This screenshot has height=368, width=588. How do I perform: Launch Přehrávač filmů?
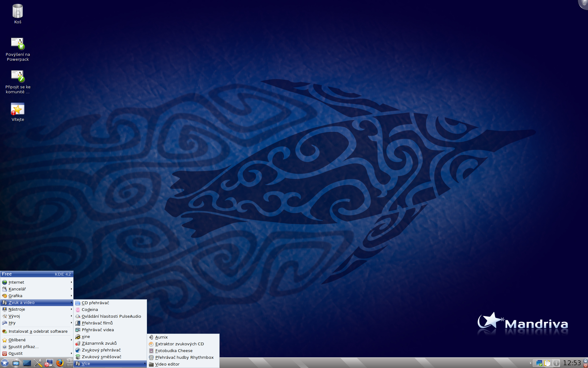pyautogui.click(x=110, y=323)
